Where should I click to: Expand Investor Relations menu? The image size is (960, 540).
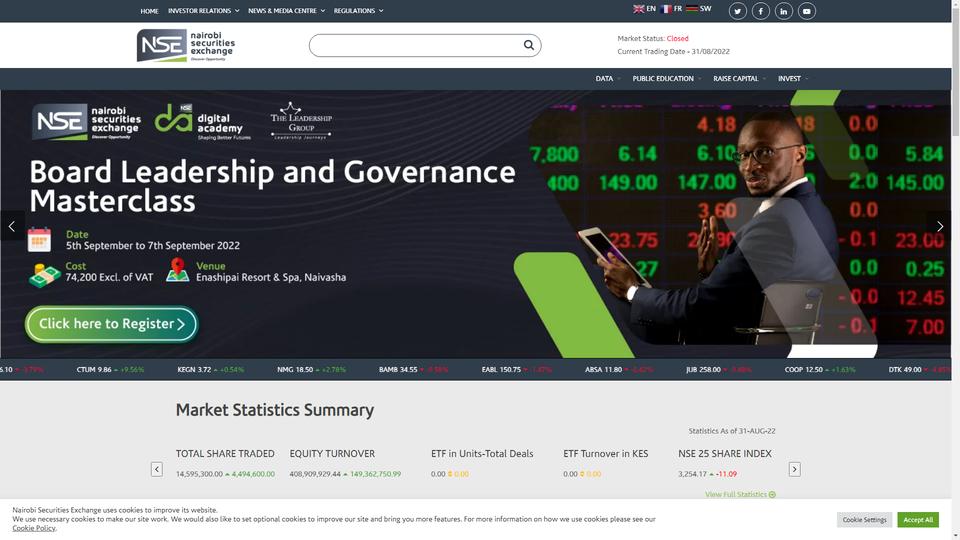pyautogui.click(x=203, y=10)
